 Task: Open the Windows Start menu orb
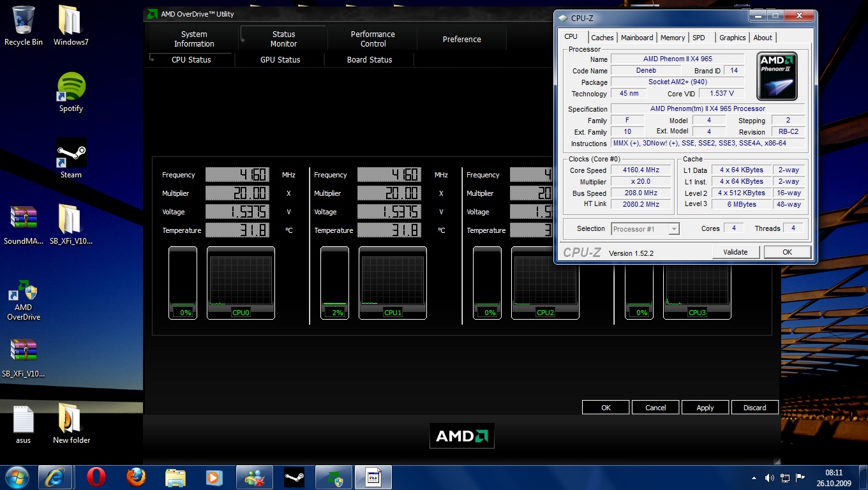(x=16, y=477)
